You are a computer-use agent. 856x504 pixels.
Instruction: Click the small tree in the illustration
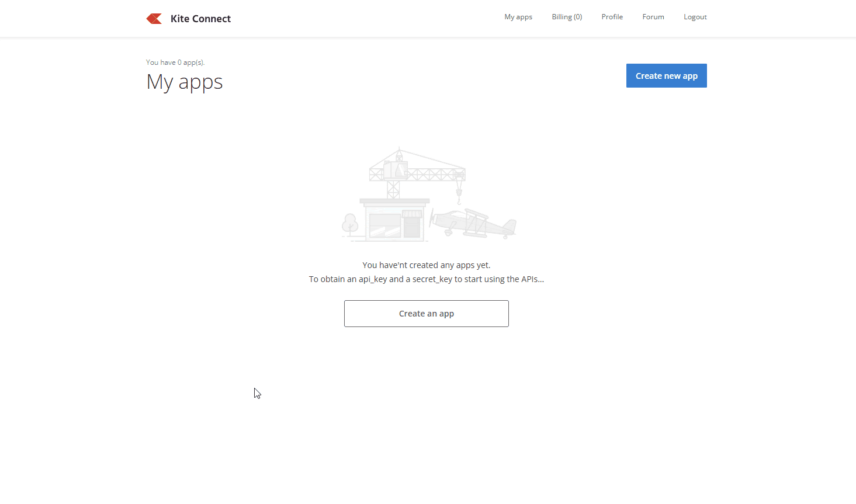tap(350, 224)
